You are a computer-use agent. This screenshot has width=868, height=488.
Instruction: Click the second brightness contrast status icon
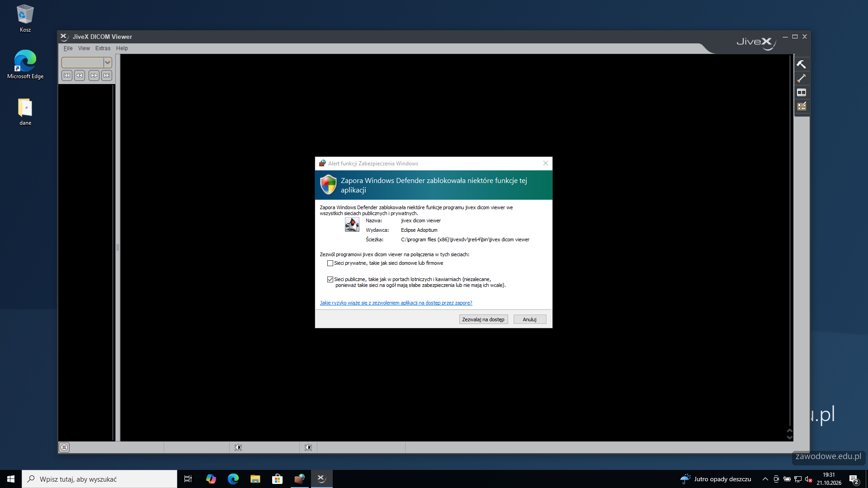tap(308, 447)
